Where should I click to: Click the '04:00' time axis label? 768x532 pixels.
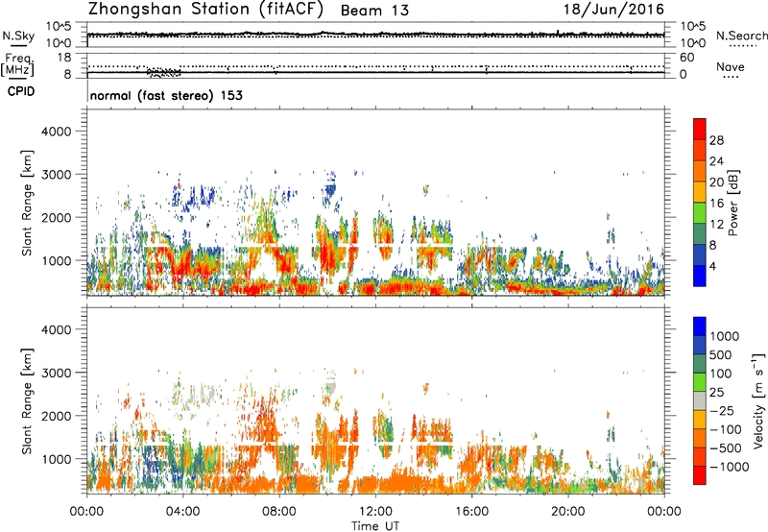point(182,512)
